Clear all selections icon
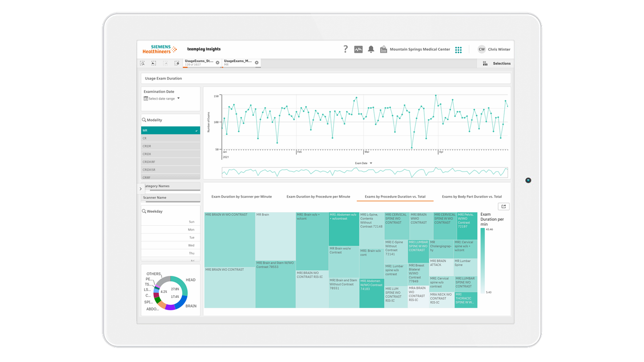 [177, 64]
